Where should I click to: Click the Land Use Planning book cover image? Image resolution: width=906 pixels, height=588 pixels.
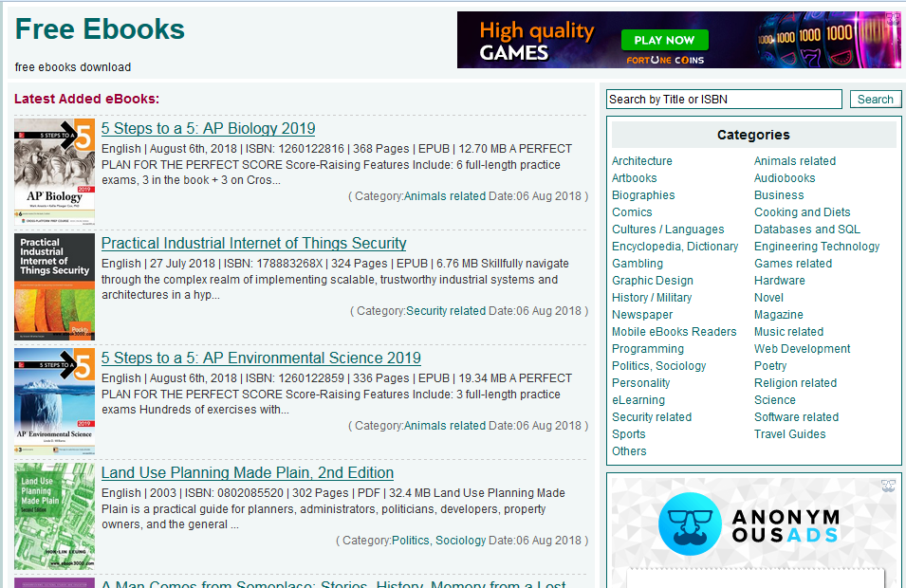point(54,516)
